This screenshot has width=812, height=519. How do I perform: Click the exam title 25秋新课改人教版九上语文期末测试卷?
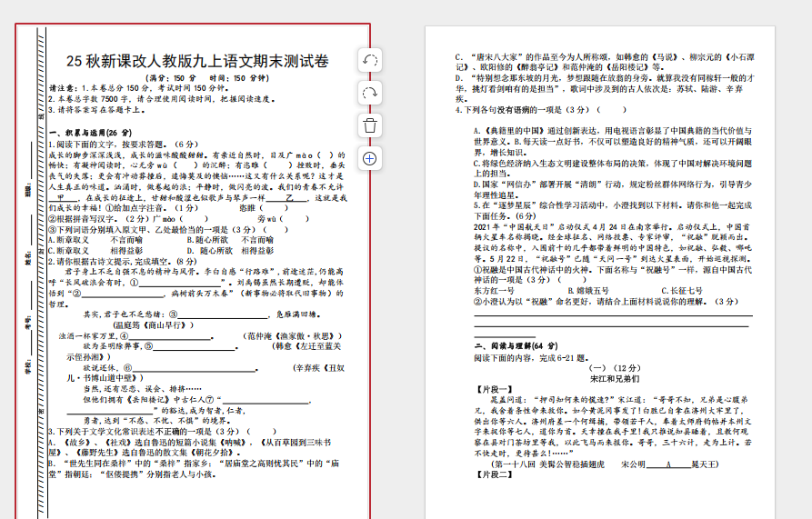(196, 61)
